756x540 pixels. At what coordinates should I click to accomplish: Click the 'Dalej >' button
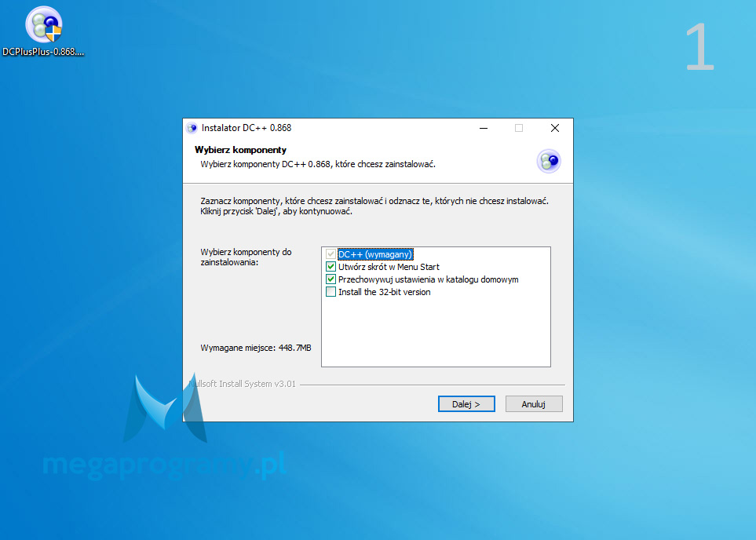click(x=466, y=404)
